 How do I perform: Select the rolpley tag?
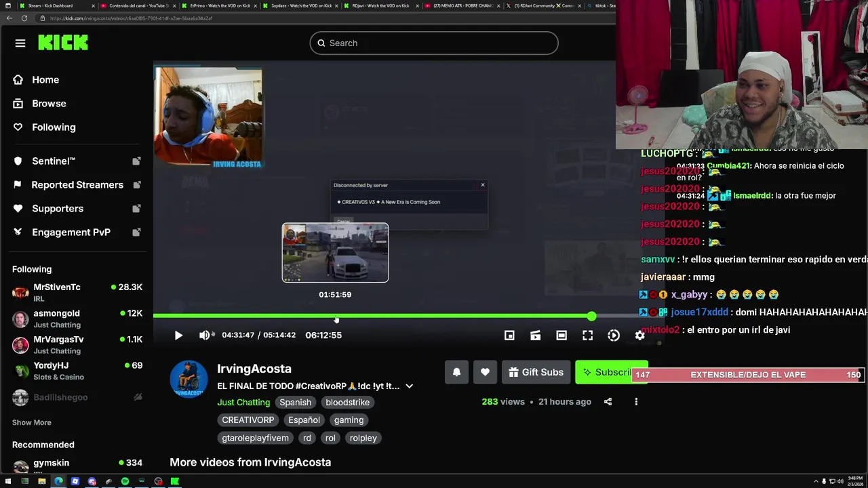coord(363,438)
